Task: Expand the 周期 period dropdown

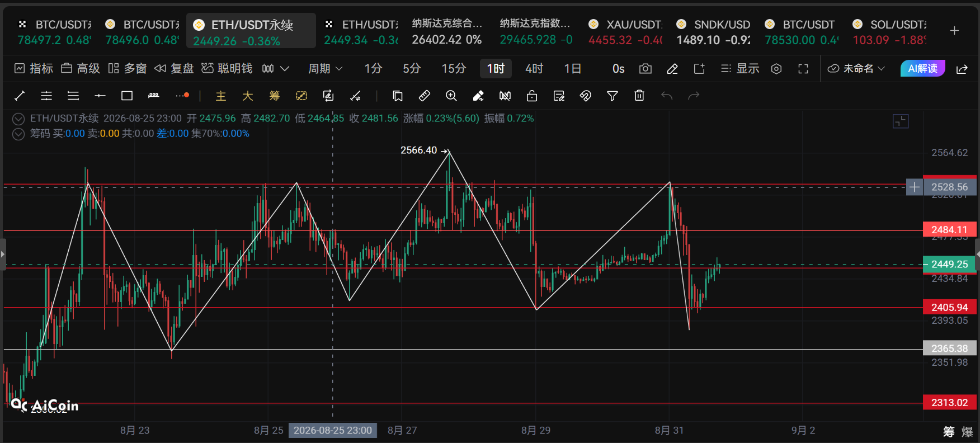Action: point(325,69)
